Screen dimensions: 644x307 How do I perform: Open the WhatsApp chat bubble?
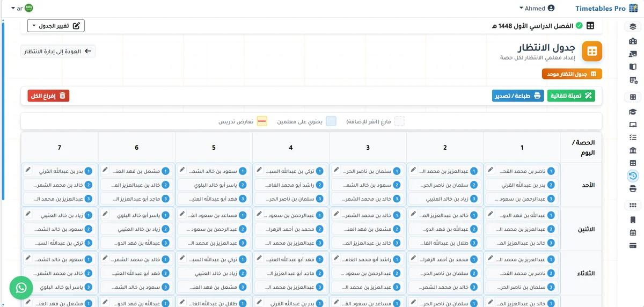point(21,288)
